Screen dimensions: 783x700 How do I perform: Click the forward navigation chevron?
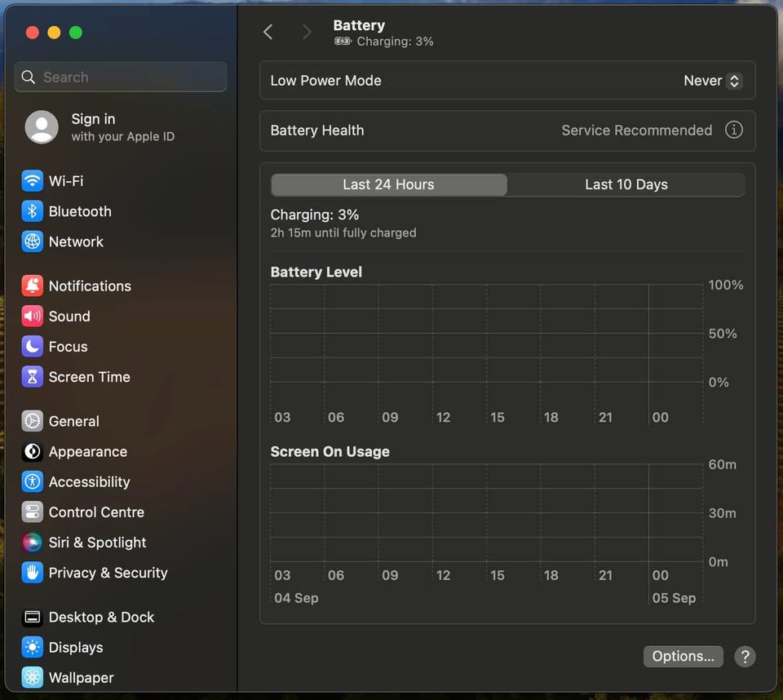pyautogui.click(x=306, y=32)
